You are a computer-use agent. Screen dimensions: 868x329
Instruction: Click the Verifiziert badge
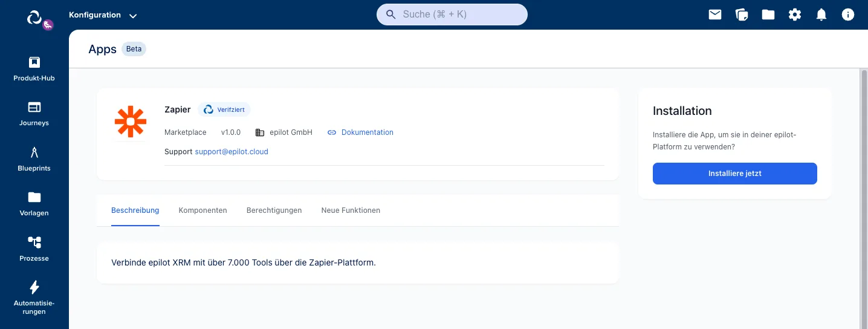(x=224, y=109)
